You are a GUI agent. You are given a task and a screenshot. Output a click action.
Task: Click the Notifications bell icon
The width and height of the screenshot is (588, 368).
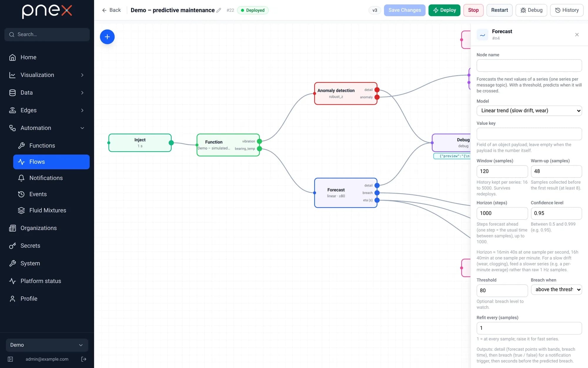tap(21, 178)
